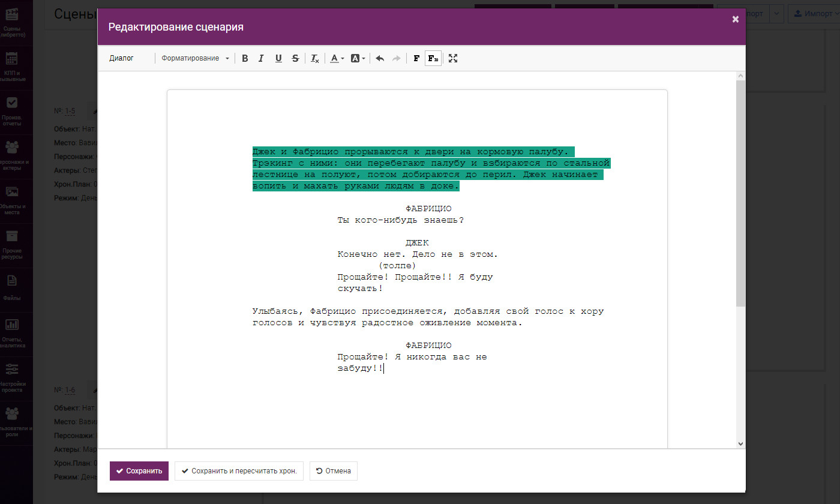Redo the last undone edit
The height and width of the screenshot is (504, 840).
point(396,58)
